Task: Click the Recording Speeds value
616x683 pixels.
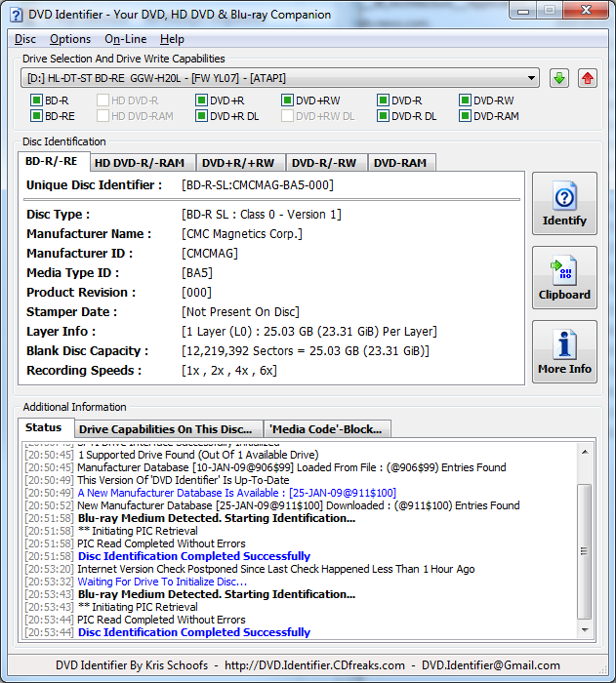Action: [x=228, y=371]
